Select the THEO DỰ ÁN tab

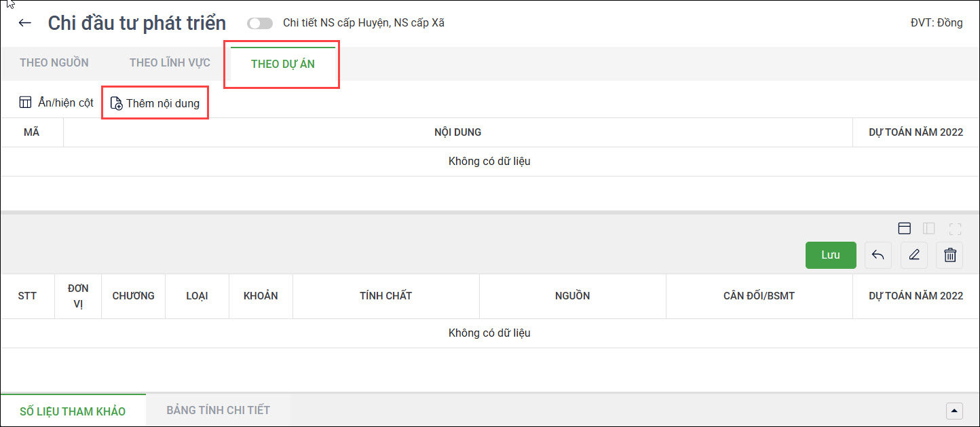[282, 64]
